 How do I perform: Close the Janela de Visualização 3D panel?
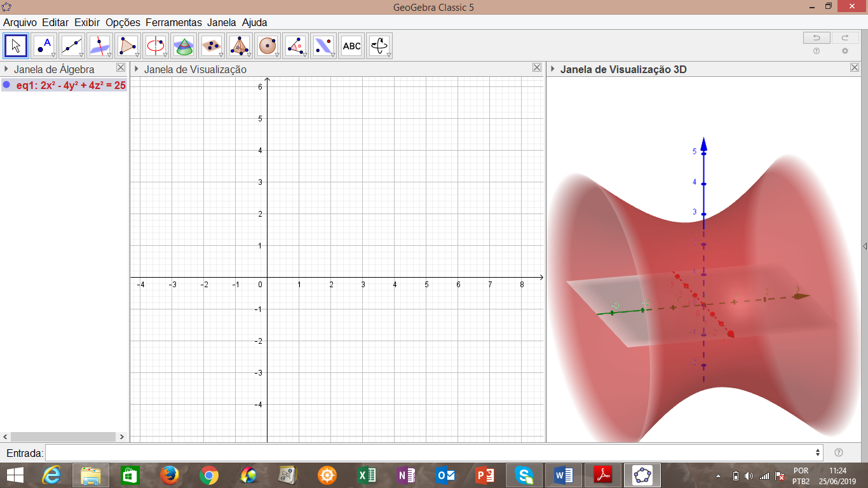(x=855, y=69)
